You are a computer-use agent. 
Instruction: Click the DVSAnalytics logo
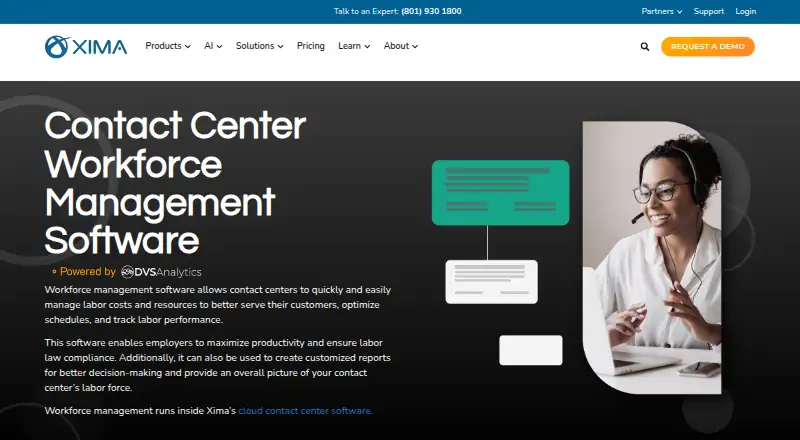[x=161, y=272]
